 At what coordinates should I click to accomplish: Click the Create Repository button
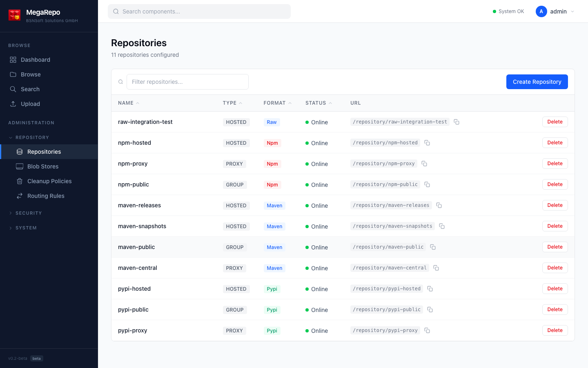coord(537,82)
